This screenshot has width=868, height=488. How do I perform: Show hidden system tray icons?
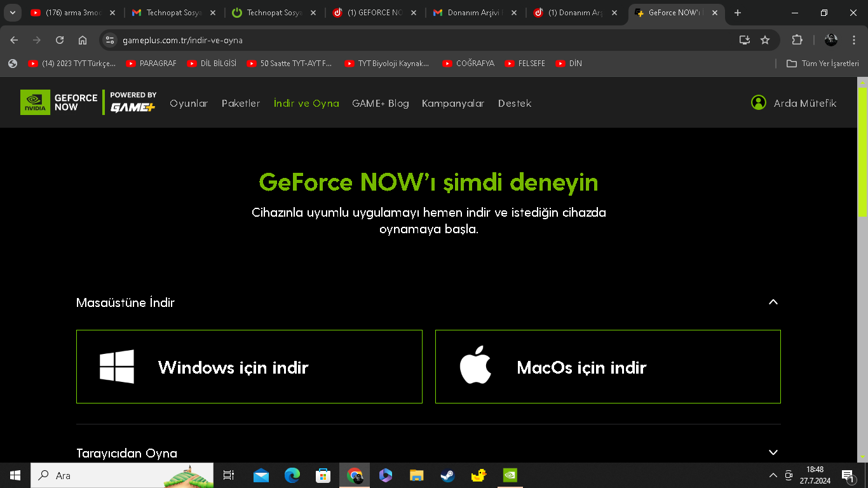[x=773, y=475]
